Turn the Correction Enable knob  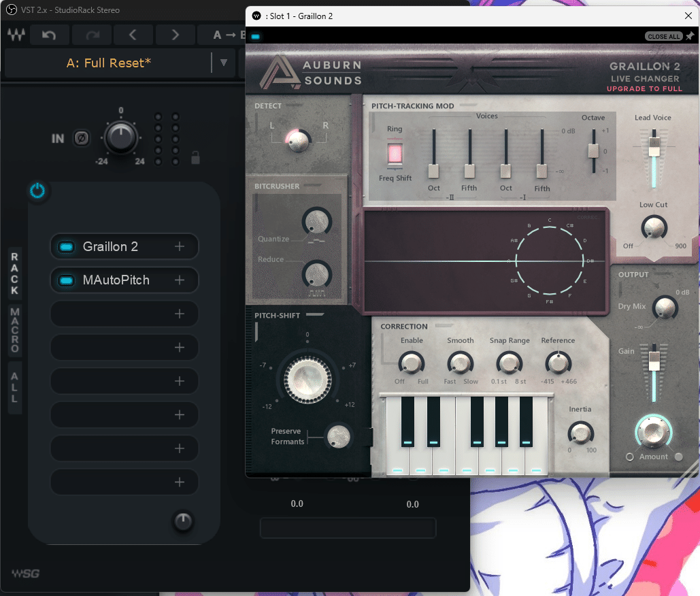coord(411,363)
